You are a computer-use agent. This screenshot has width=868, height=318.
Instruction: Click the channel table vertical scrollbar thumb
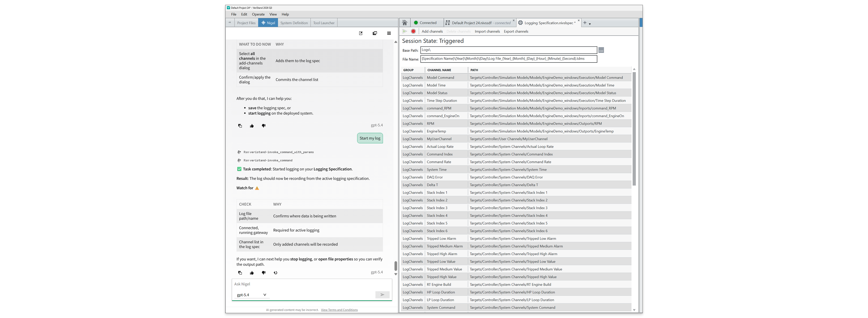coord(634,128)
